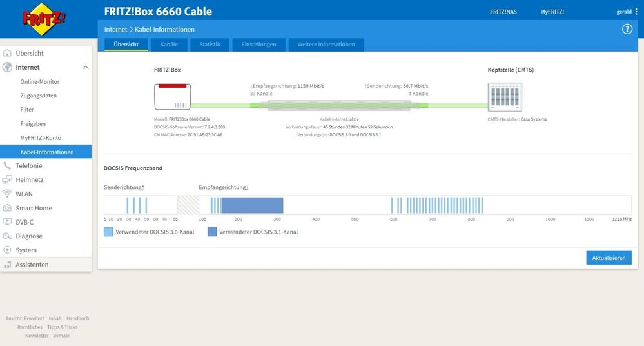Open the Newsletter footer link
The width and height of the screenshot is (644, 346).
coord(37,336)
